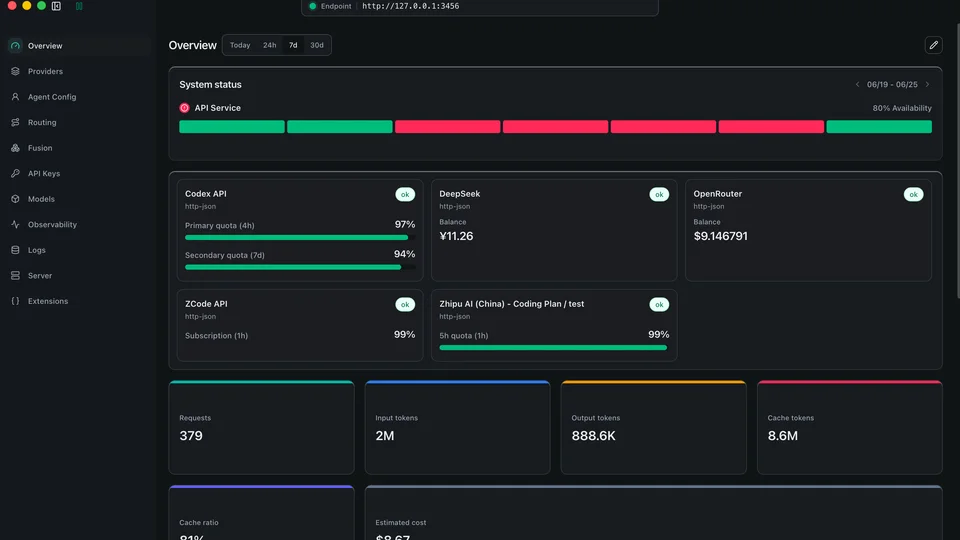This screenshot has height=540, width=960.
Task: Click the last green availability segment
Action: (x=879, y=127)
